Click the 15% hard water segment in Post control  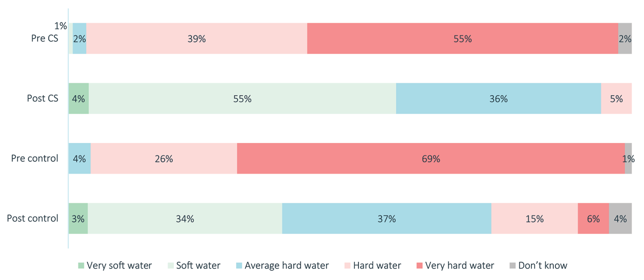tap(535, 218)
